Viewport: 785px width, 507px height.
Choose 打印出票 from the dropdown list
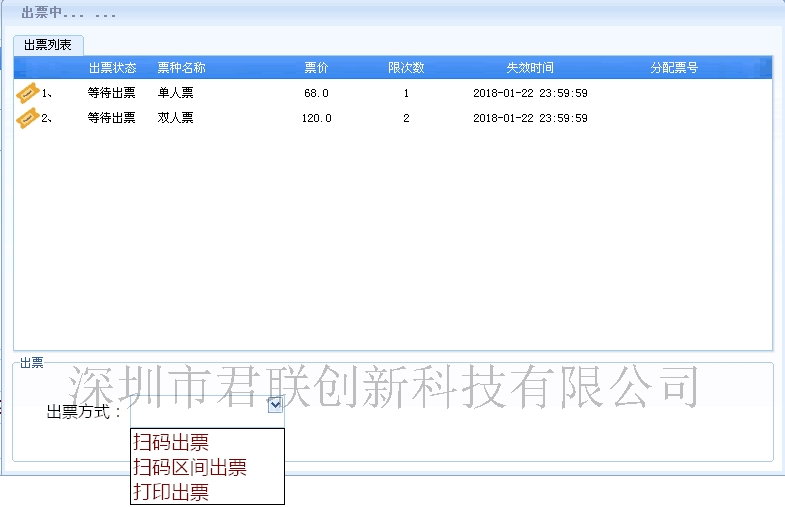[171, 492]
